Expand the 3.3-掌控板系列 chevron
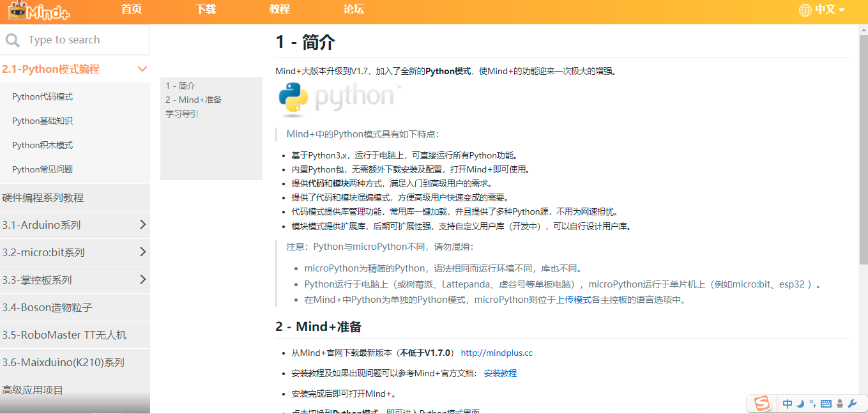 (142, 279)
